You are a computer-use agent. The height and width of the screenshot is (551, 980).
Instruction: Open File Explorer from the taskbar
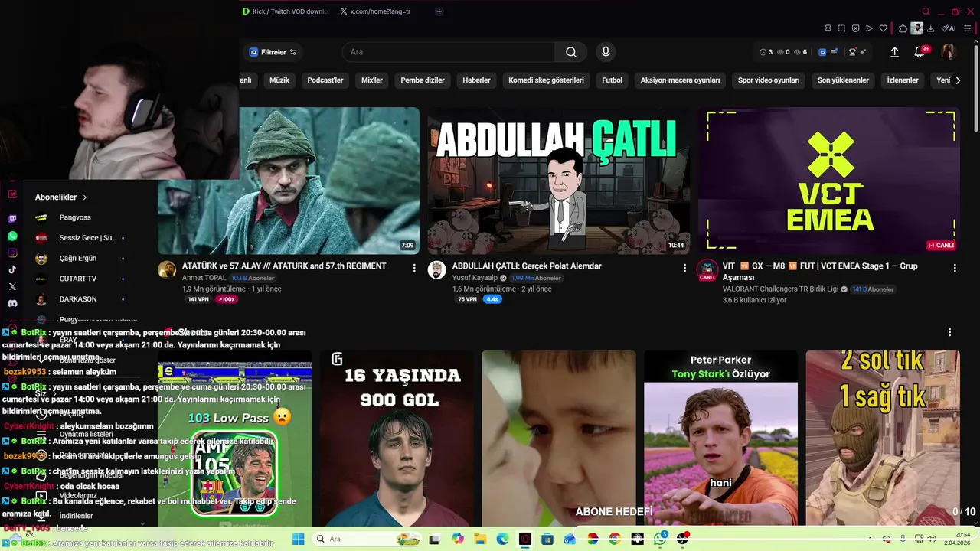click(x=479, y=539)
